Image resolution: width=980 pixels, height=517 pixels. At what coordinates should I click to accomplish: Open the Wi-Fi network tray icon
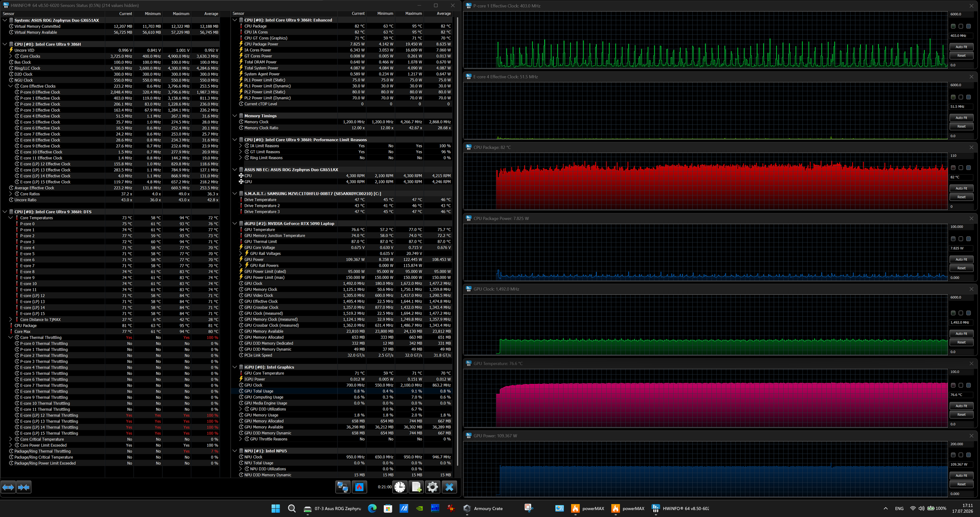click(913, 508)
